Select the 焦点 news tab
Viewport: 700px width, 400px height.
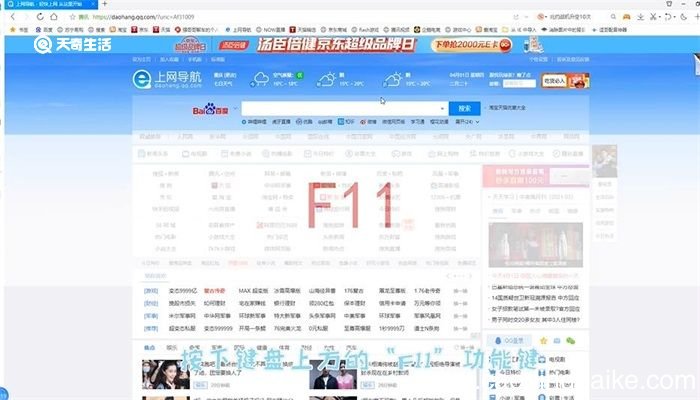(150, 347)
